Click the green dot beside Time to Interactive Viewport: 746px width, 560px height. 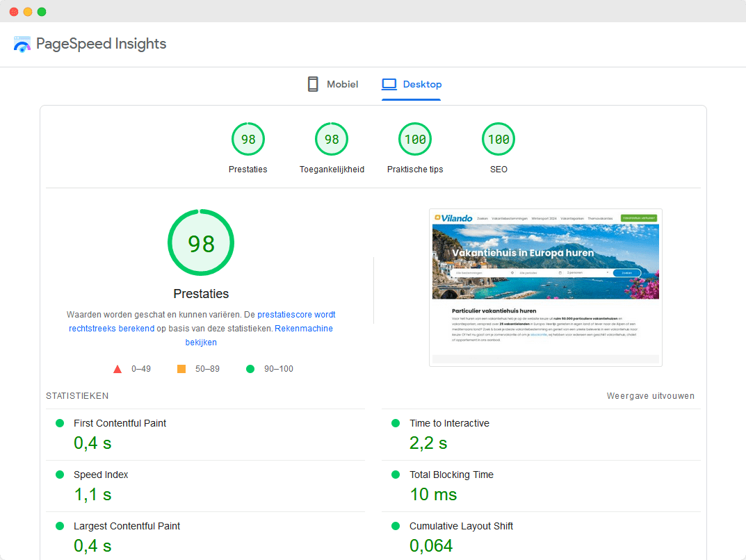pos(396,423)
